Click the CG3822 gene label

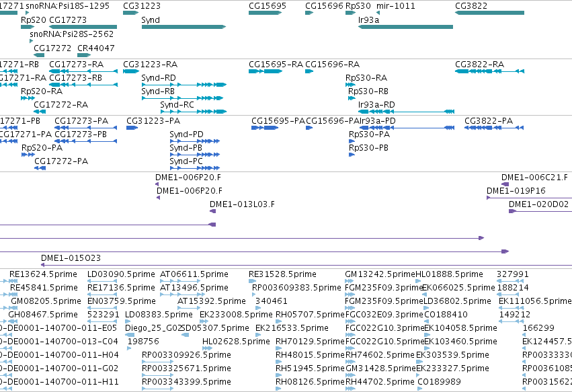[471, 6]
